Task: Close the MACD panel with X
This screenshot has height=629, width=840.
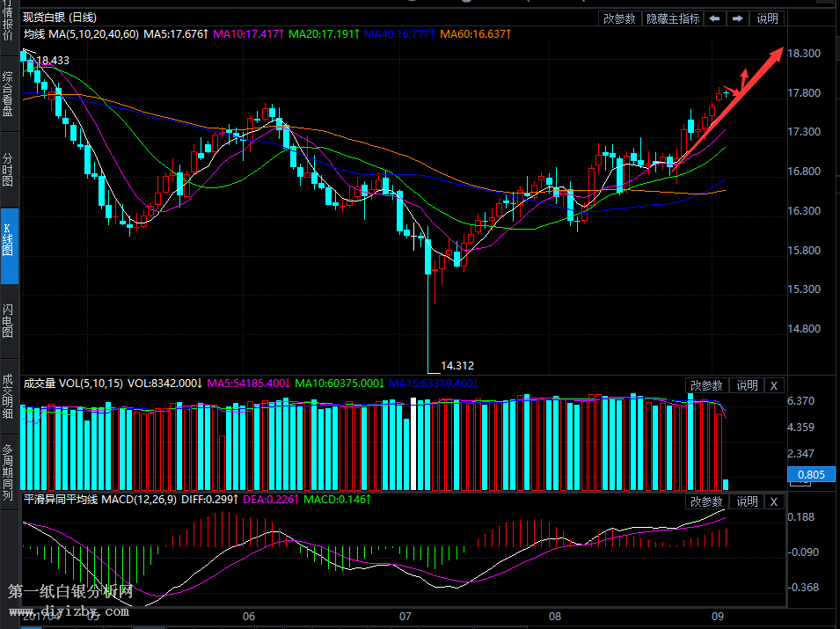Action: pos(773,501)
